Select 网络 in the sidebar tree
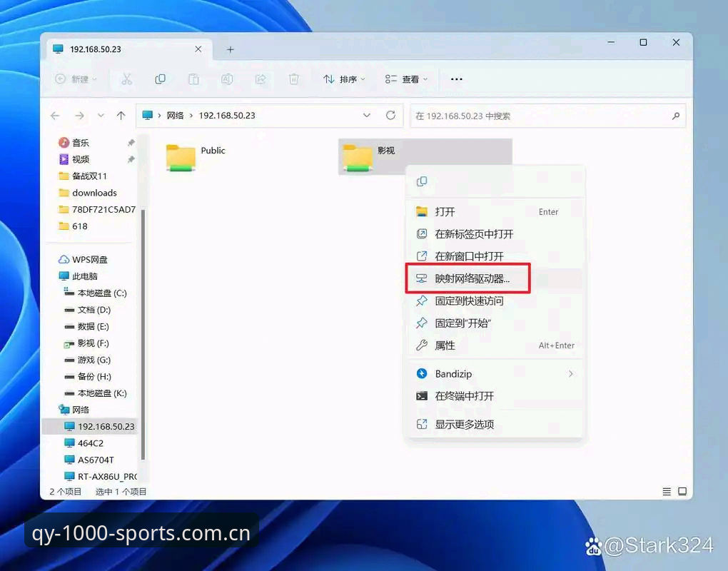Viewport: 728px width, 571px height. point(74,410)
